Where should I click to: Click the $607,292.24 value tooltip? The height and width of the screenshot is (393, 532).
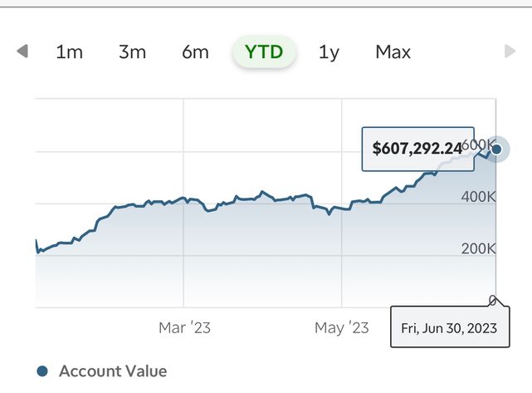(x=417, y=149)
